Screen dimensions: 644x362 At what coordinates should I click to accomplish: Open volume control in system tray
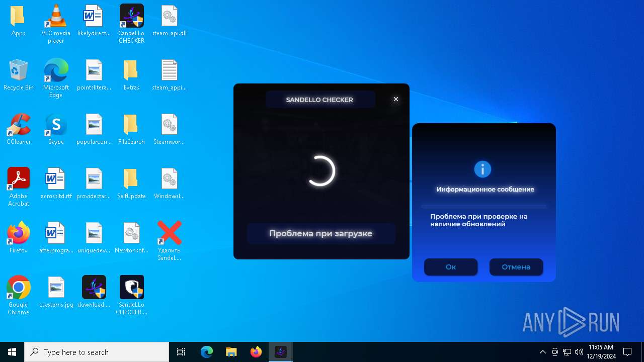pos(579,352)
